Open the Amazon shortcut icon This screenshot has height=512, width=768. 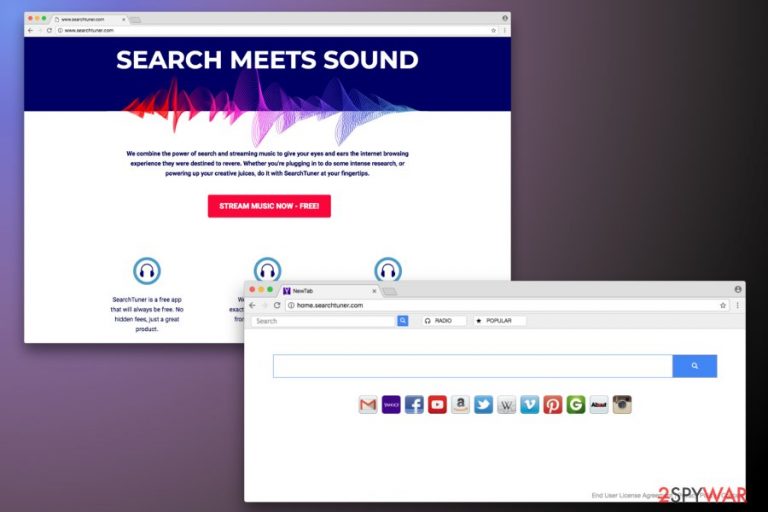tap(460, 405)
